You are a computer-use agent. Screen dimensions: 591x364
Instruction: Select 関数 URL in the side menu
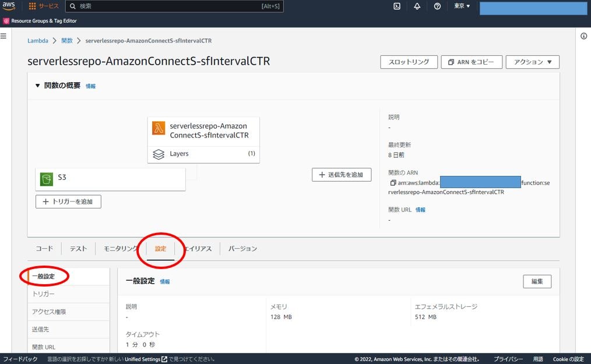coord(69,347)
